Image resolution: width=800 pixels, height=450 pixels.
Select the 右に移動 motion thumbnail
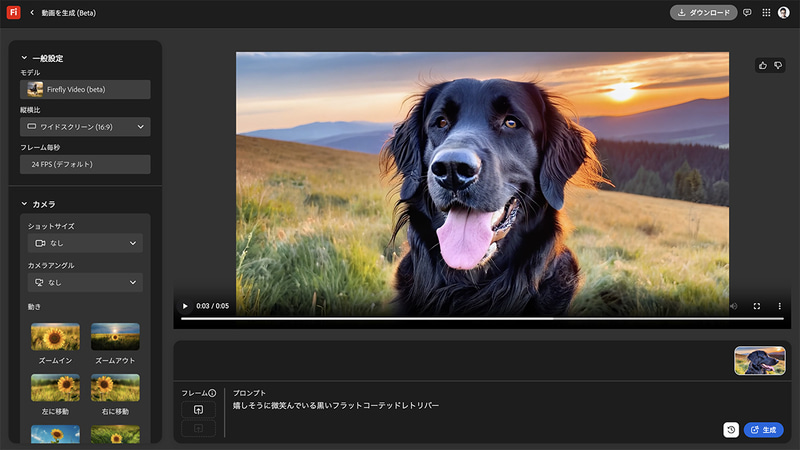pyautogui.click(x=115, y=388)
